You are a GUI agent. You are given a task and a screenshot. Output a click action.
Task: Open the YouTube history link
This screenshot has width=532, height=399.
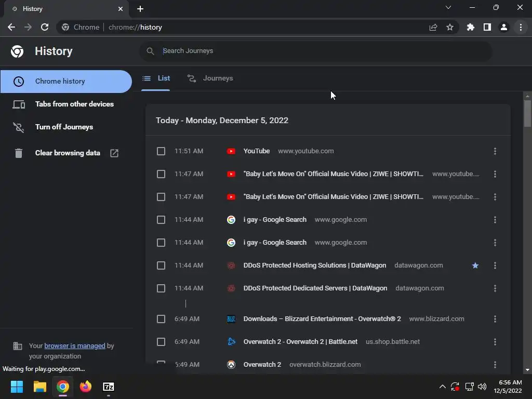pyautogui.click(x=257, y=151)
